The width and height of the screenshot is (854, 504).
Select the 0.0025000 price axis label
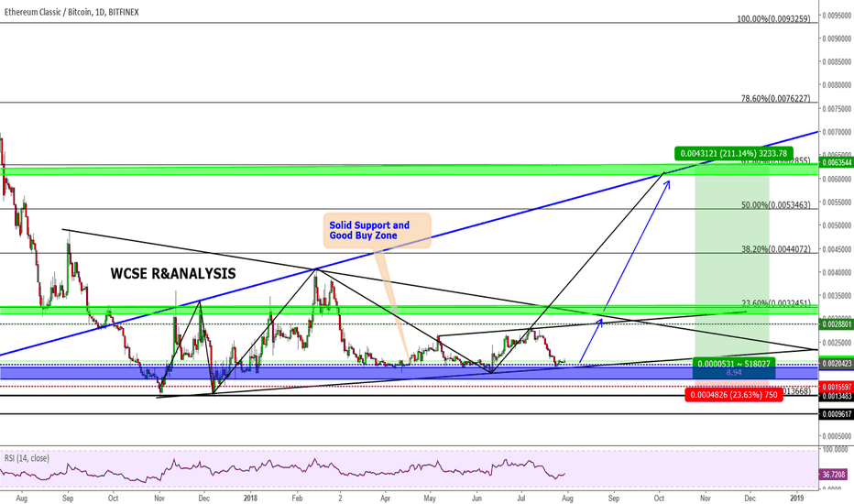(837, 343)
